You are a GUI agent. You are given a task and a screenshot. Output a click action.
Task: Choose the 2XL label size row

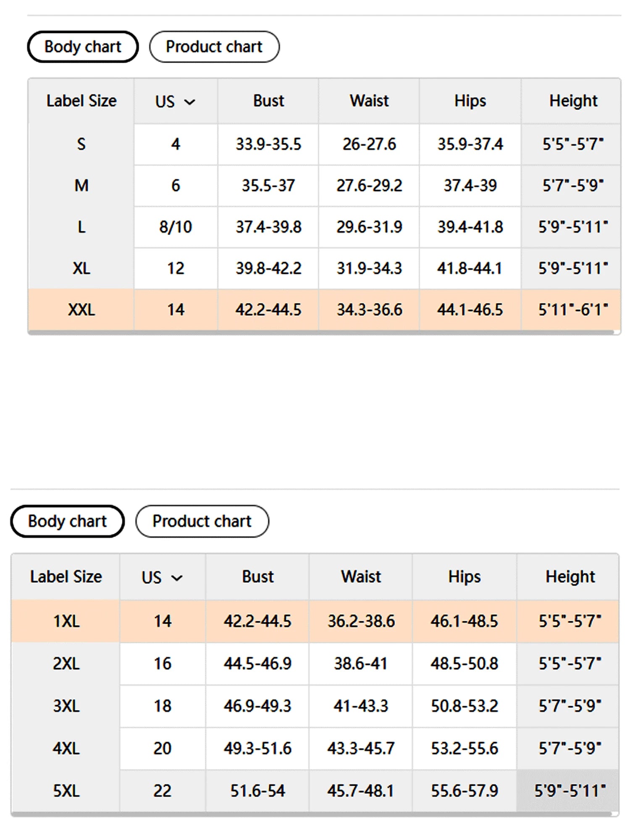tap(315, 664)
